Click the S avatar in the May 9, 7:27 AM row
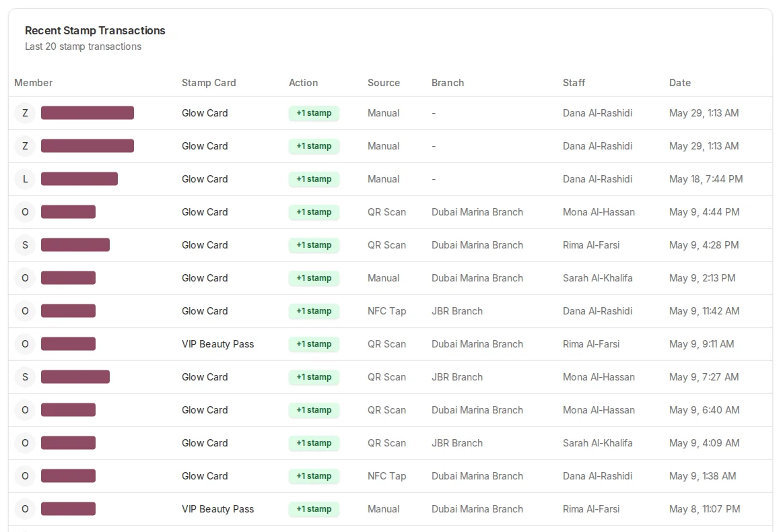781x532 pixels. (x=25, y=376)
